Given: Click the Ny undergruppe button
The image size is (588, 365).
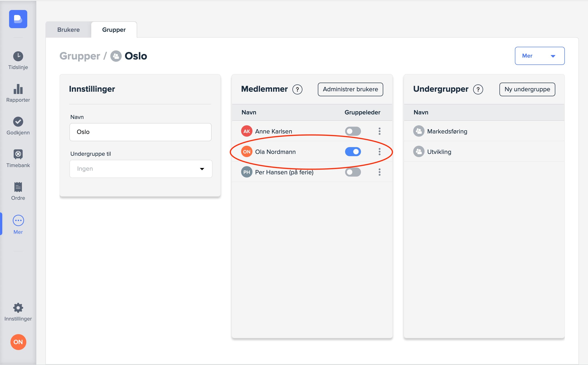Looking at the screenshot, I should pos(527,89).
